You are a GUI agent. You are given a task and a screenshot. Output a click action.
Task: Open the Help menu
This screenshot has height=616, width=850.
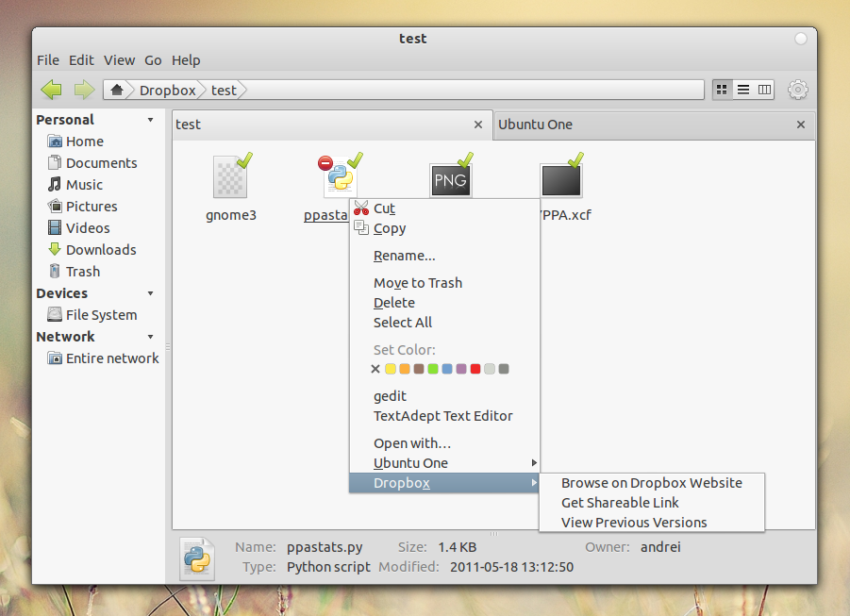tap(186, 60)
